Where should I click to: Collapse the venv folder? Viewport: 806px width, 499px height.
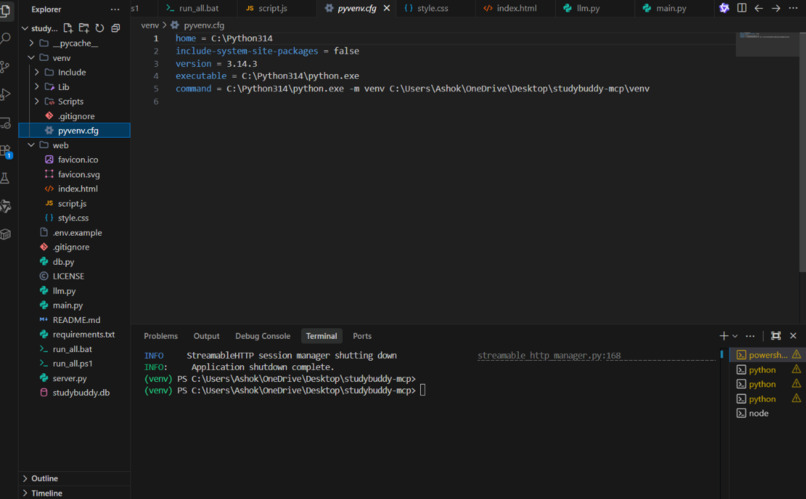coord(31,58)
